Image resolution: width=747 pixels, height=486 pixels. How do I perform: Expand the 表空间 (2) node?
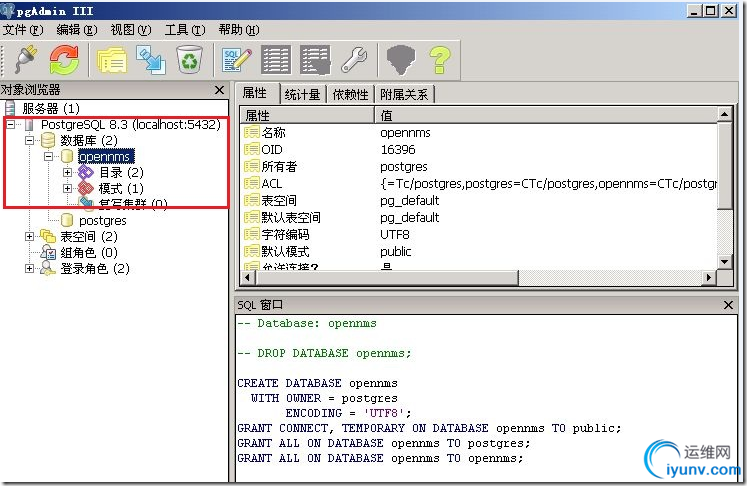30,236
